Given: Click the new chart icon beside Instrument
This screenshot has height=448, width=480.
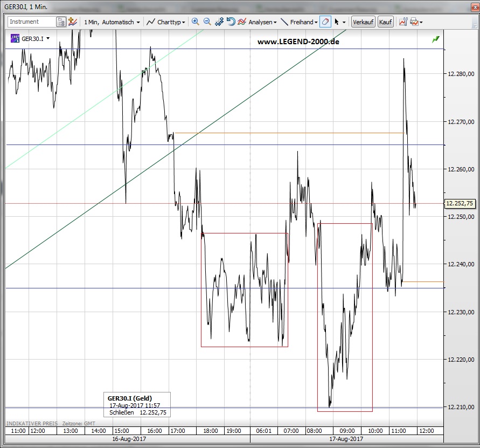Looking at the screenshot, I should click(x=73, y=22).
